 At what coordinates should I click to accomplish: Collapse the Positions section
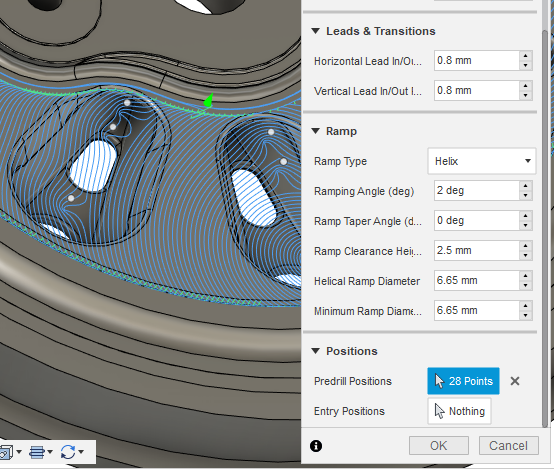(316, 351)
